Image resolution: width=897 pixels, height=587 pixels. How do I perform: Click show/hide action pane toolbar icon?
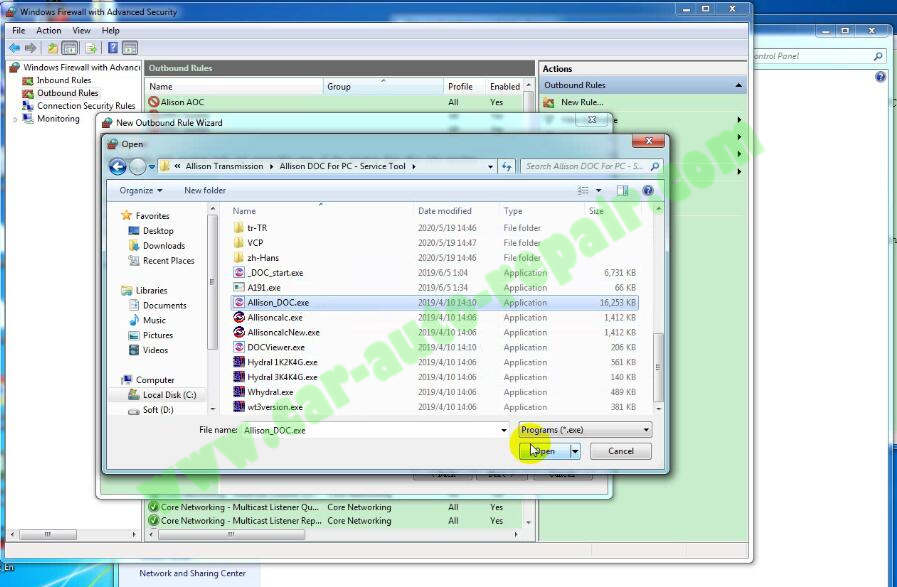point(130,48)
